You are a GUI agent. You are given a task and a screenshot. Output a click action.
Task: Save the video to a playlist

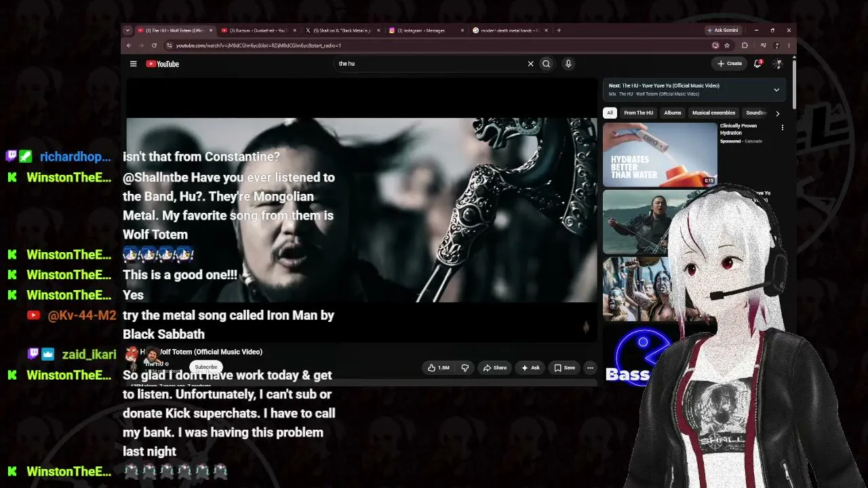click(564, 368)
